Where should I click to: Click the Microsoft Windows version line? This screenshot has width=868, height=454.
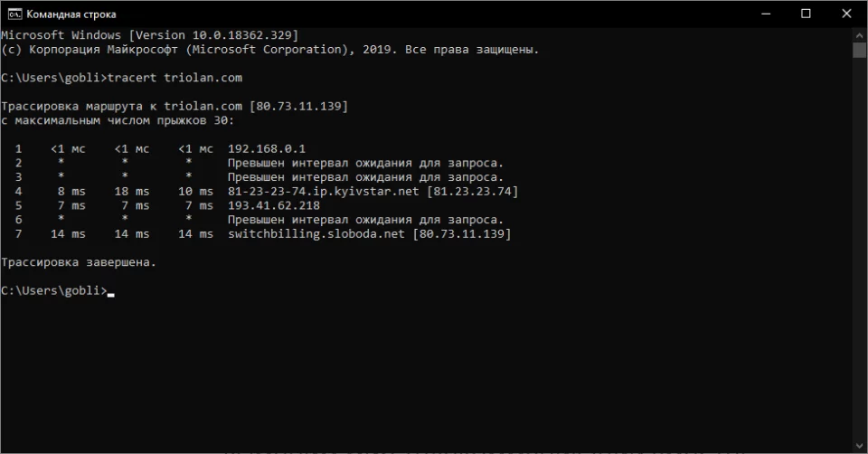pyautogui.click(x=149, y=35)
